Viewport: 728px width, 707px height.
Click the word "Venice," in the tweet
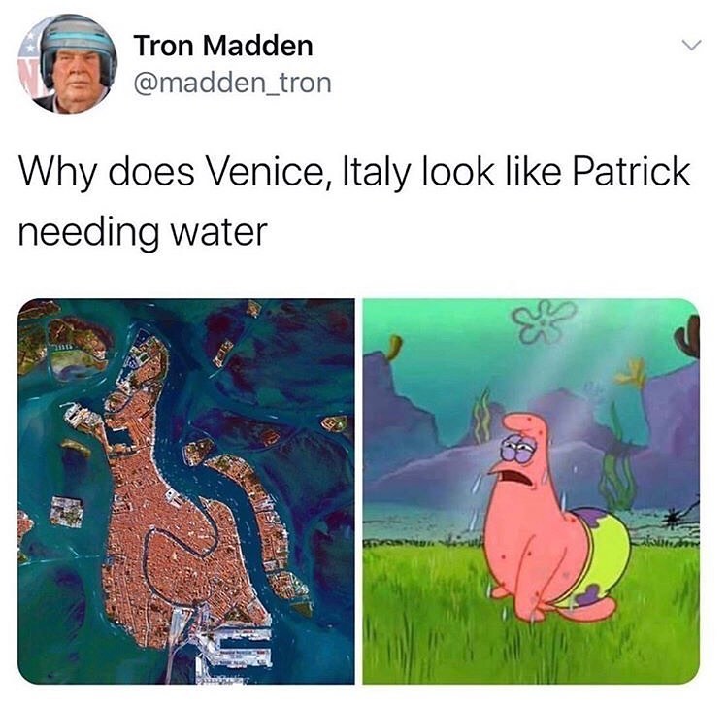pyautogui.click(x=269, y=172)
